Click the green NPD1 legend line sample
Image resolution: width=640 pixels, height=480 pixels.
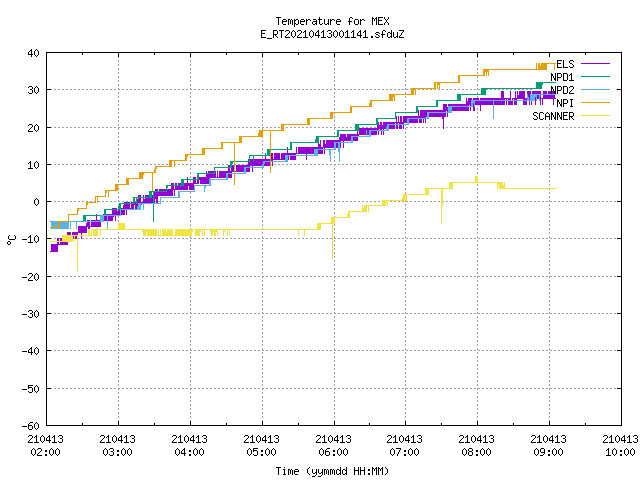(595, 77)
